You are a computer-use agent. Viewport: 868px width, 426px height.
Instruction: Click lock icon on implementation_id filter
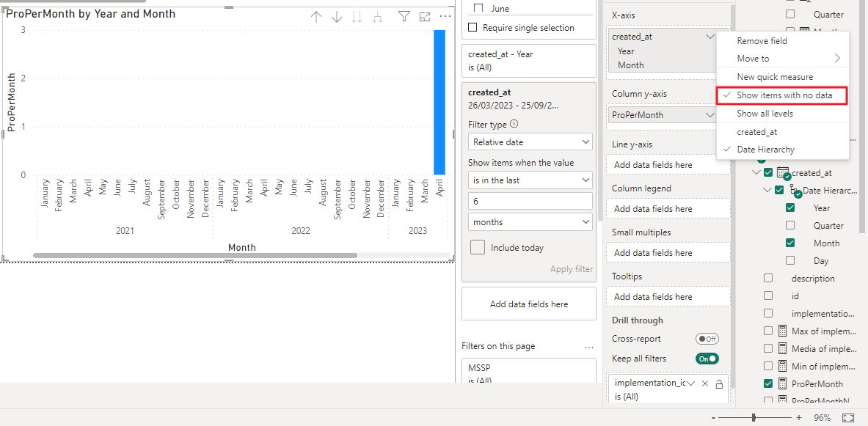coord(720,384)
